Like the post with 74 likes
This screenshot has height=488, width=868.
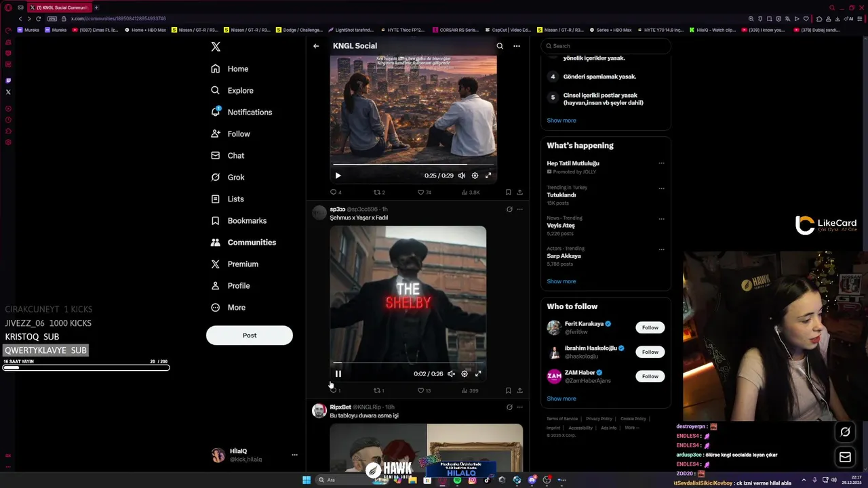click(424, 192)
